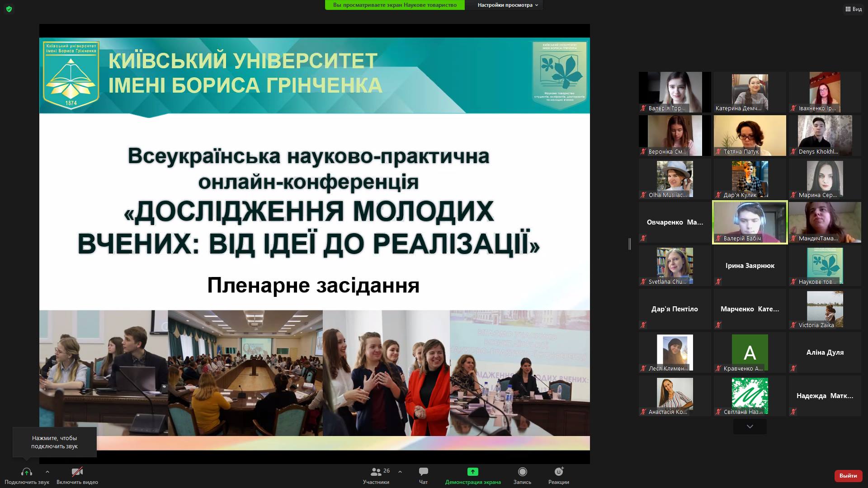The height and width of the screenshot is (488, 868).
Task: Change layout with the Вид button
Action: (x=854, y=9)
